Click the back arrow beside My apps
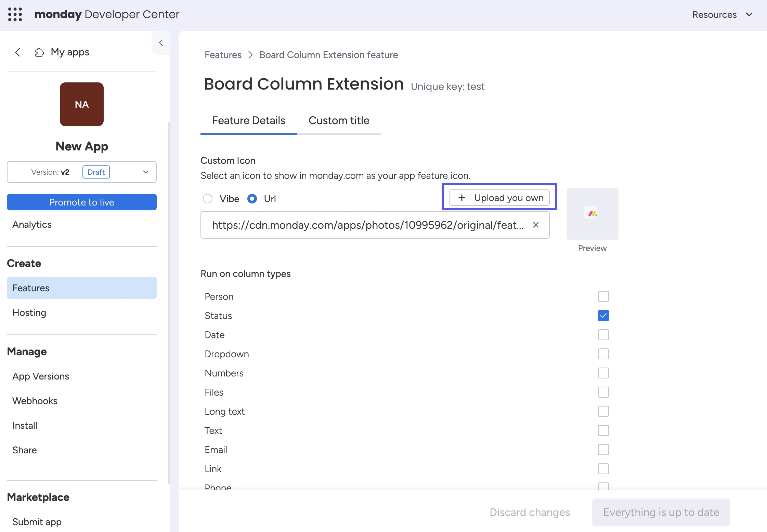The width and height of the screenshot is (767, 532). [18, 52]
